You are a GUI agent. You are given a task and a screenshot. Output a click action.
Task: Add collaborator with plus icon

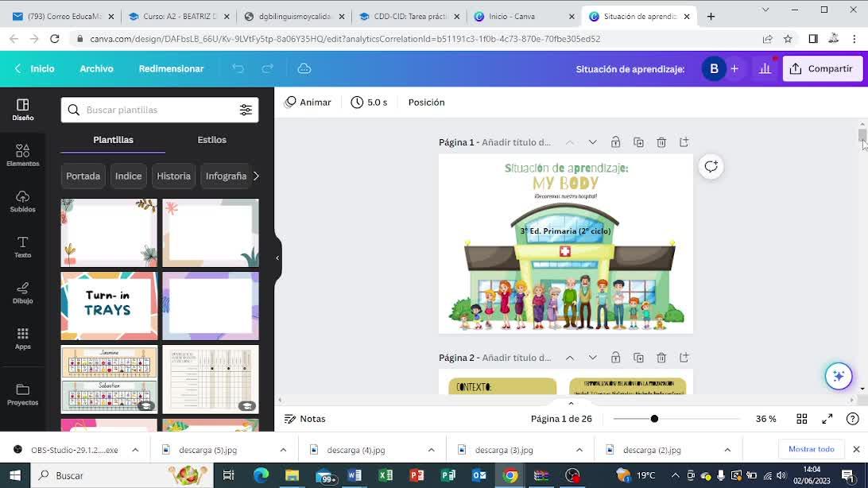tap(734, 68)
